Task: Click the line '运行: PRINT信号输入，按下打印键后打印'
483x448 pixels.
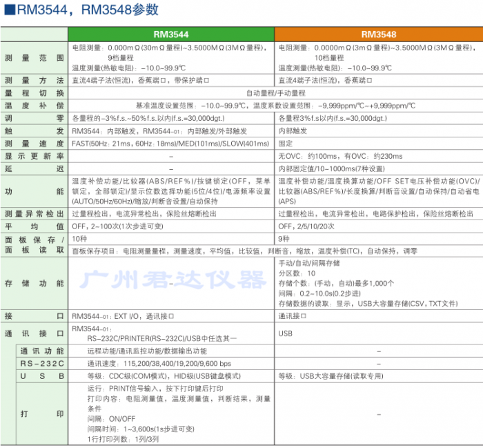Action: click(x=155, y=389)
